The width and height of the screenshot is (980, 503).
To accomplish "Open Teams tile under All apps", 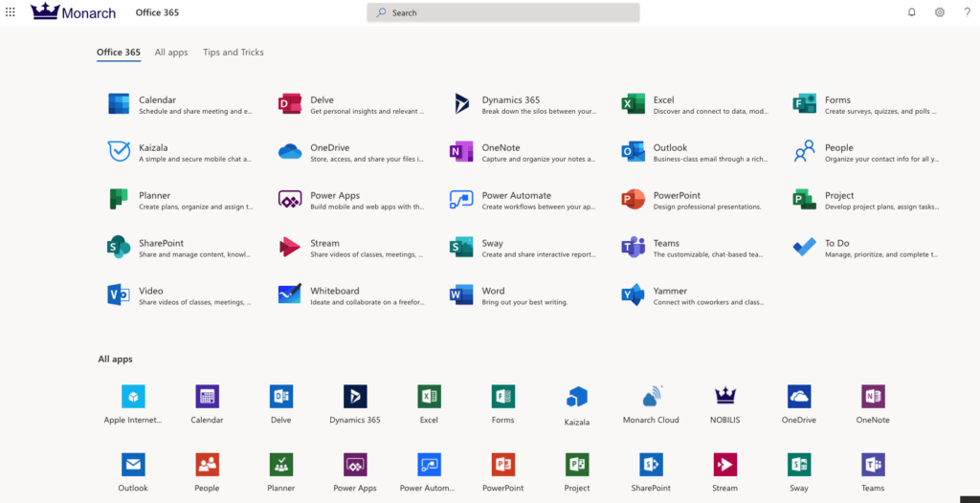I will click(x=873, y=472).
